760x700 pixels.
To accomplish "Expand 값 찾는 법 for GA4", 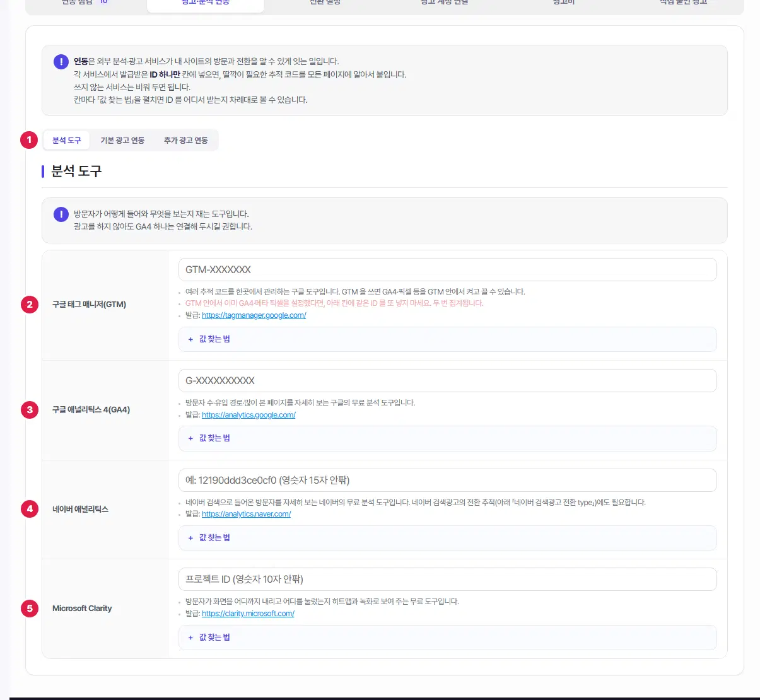I will [x=448, y=438].
